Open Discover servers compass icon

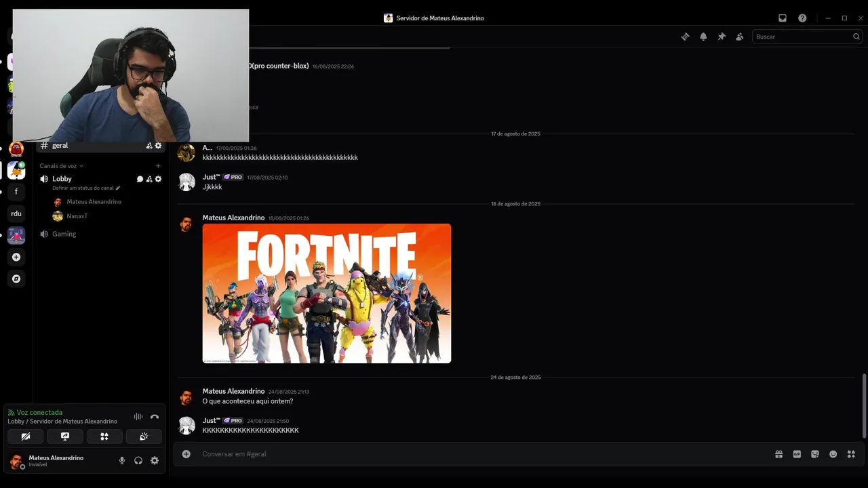tap(16, 279)
